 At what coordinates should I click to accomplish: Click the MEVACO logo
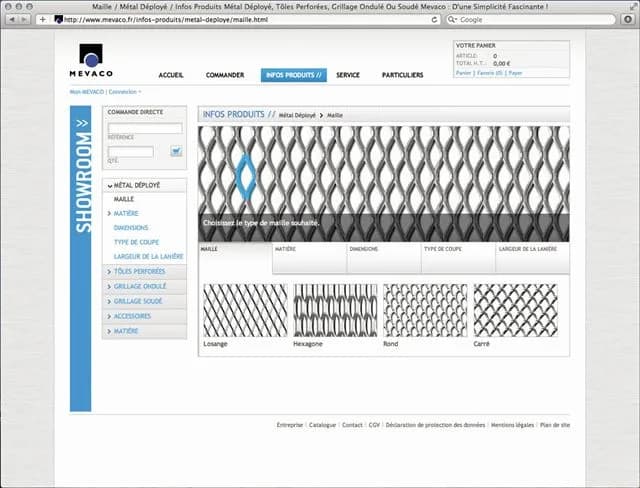coord(91,60)
